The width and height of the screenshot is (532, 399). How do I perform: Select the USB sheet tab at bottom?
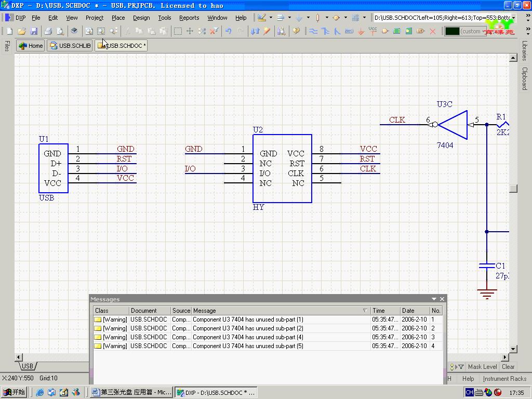click(x=27, y=366)
